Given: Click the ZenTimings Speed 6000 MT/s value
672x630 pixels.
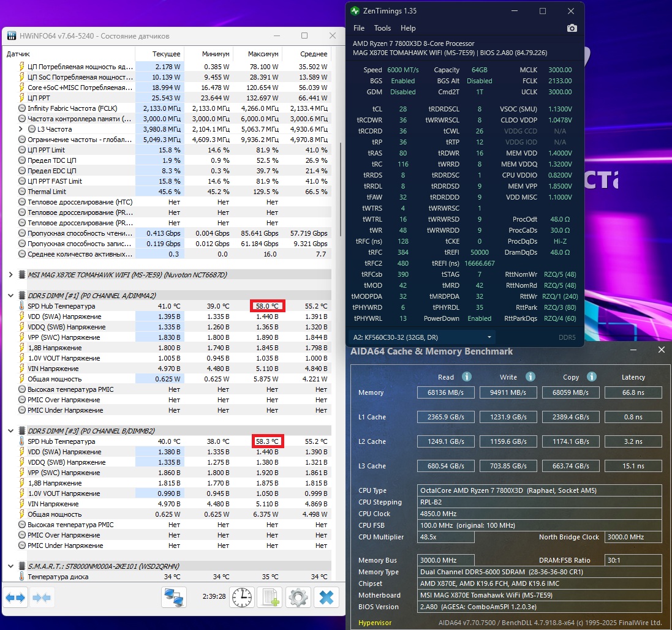Looking at the screenshot, I should point(403,70).
